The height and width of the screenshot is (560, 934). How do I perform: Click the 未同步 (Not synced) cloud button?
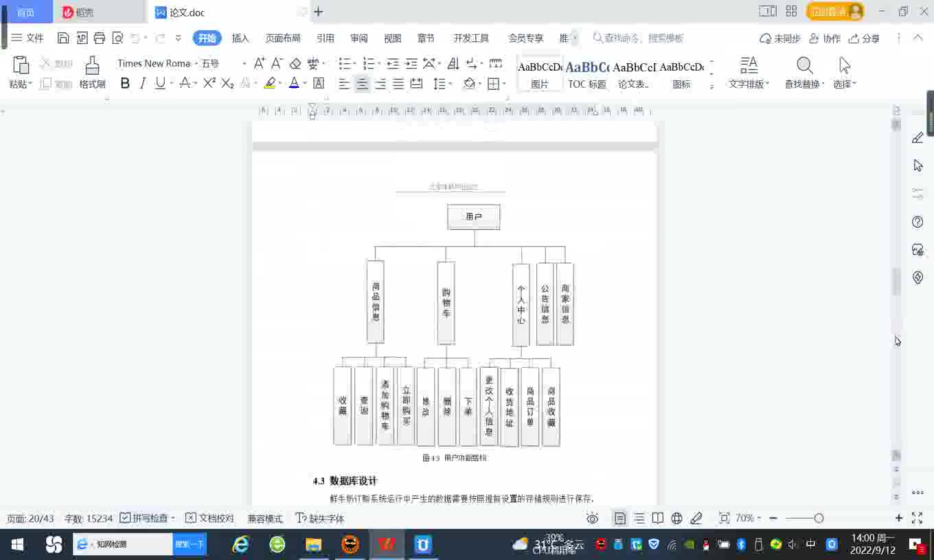[780, 38]
